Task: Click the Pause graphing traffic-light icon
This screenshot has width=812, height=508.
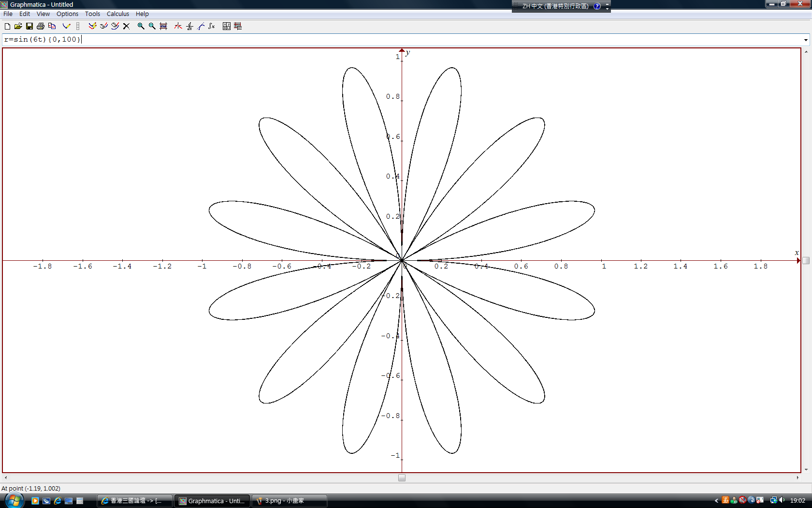Action: tap(78, 26)
